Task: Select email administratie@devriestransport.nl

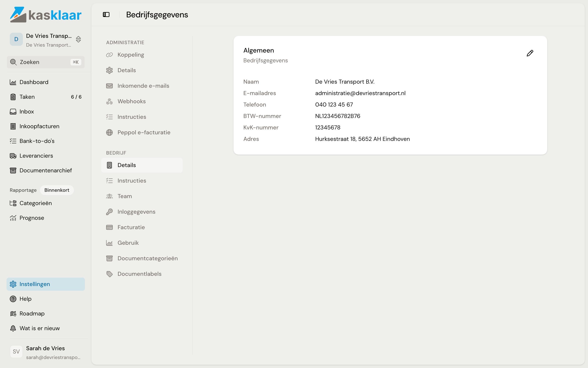Action: [360, 93]
